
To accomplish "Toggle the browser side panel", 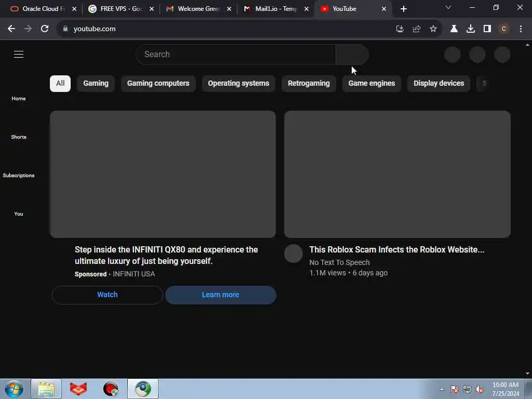I will coord(487,29).
